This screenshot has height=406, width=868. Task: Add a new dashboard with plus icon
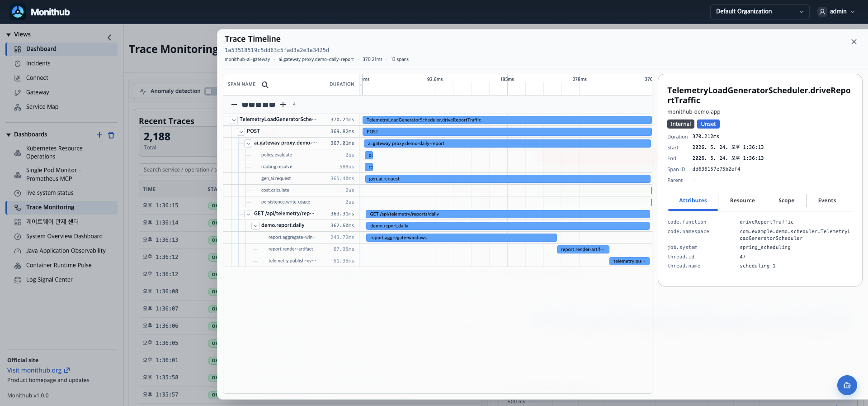pyautogui.click(x=99, y=135)
